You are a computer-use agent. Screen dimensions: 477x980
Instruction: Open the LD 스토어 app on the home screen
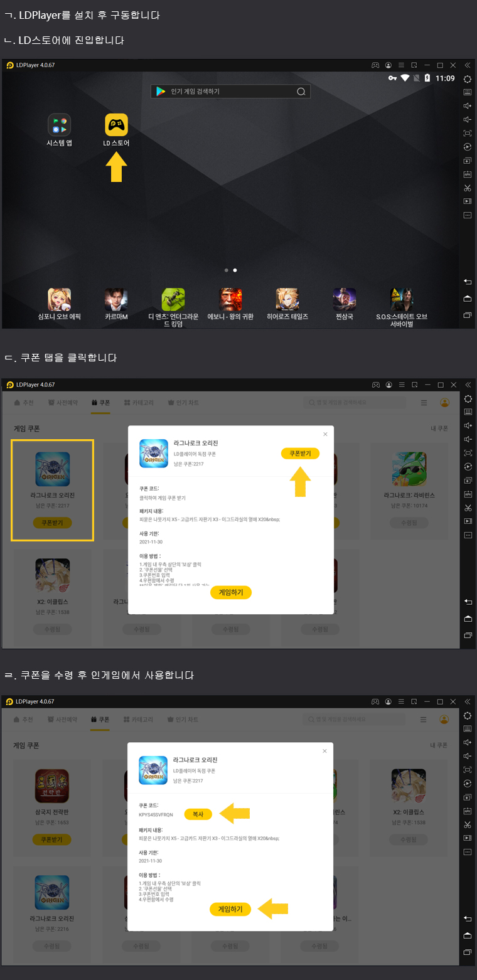click(x=116, y=125)
